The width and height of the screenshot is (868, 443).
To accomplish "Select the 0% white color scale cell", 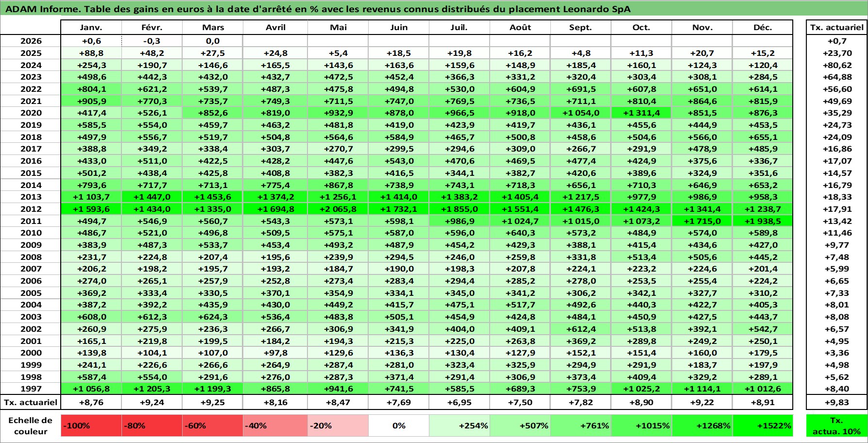I will 399,426.
